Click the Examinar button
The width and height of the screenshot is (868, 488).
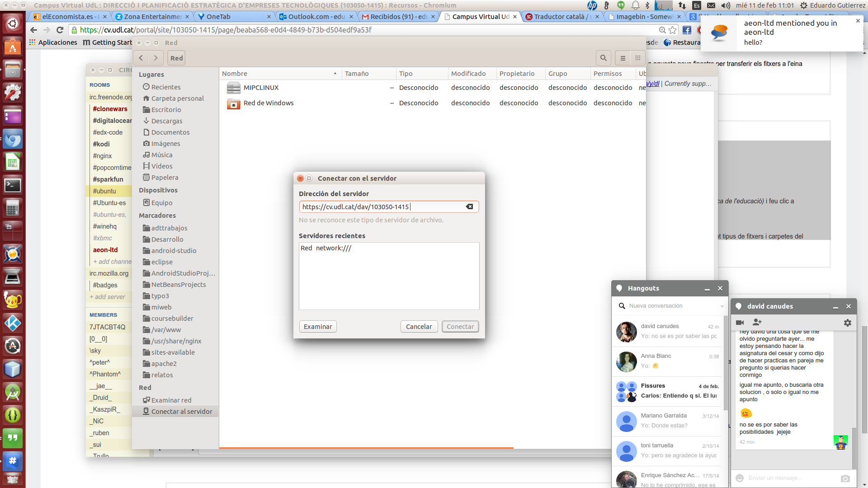318,327
